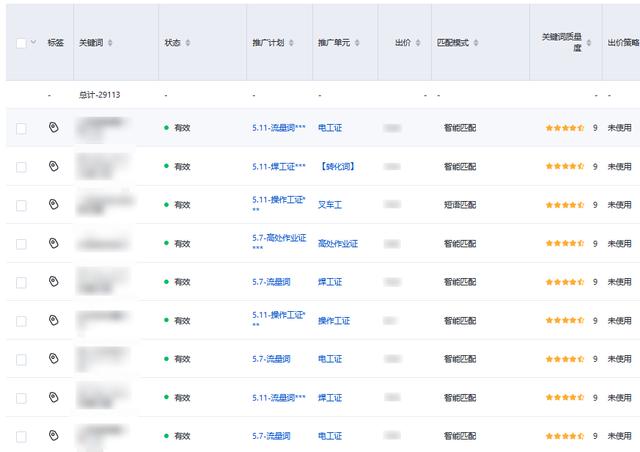Viewport: 640px width, 452px height.
Task: Open the 5.11-操作工证 plan in the 操作工证 unit row
Action: coord(279,319)
